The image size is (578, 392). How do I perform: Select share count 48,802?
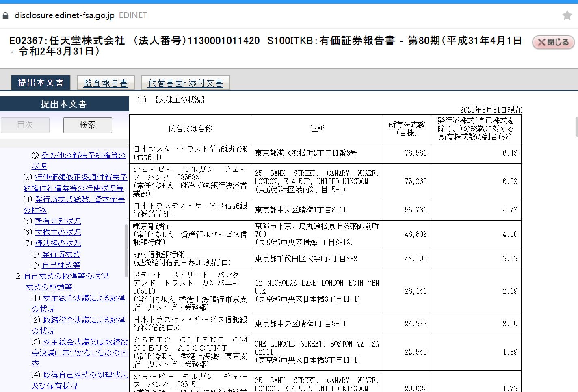pos(416,234)
